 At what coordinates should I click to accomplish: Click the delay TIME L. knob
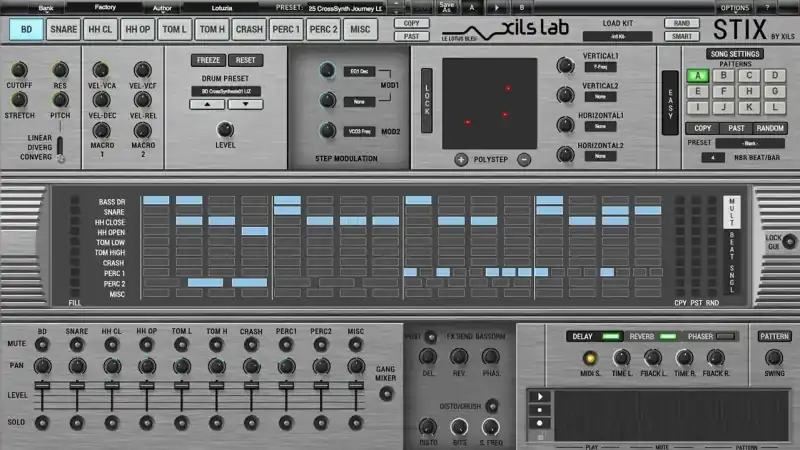tap(621, 358)
